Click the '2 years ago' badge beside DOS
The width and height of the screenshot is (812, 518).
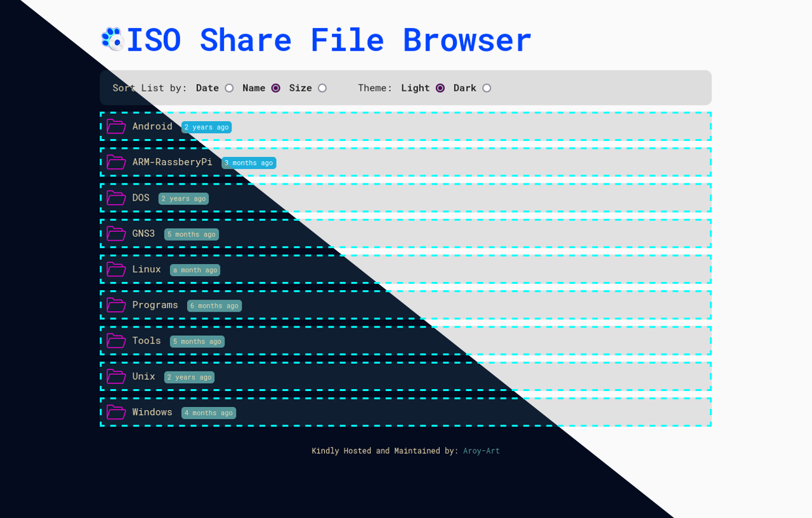[183, 199]
